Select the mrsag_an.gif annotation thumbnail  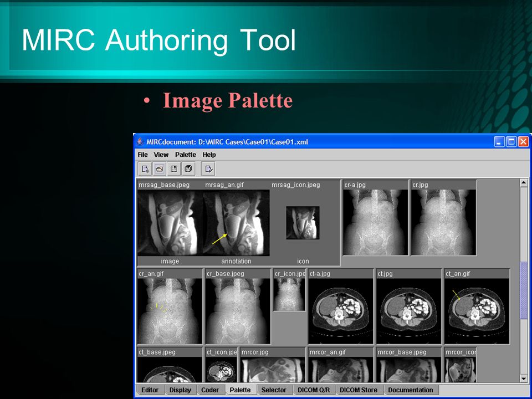237,223
